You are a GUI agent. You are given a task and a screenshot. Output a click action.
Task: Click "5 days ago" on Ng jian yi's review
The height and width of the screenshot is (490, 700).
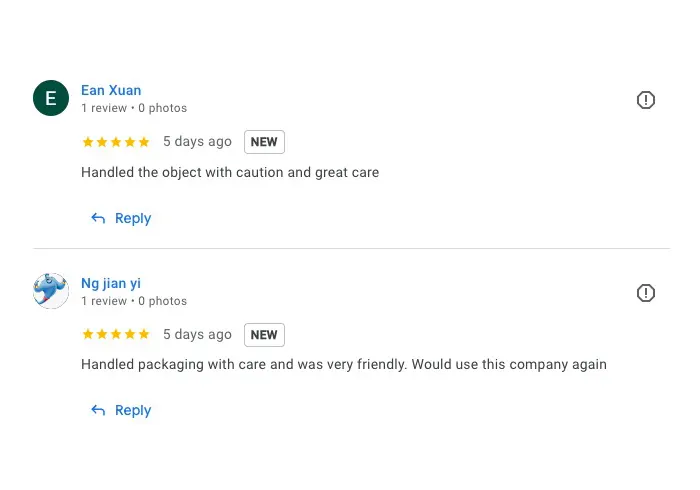tap(197, 334)
